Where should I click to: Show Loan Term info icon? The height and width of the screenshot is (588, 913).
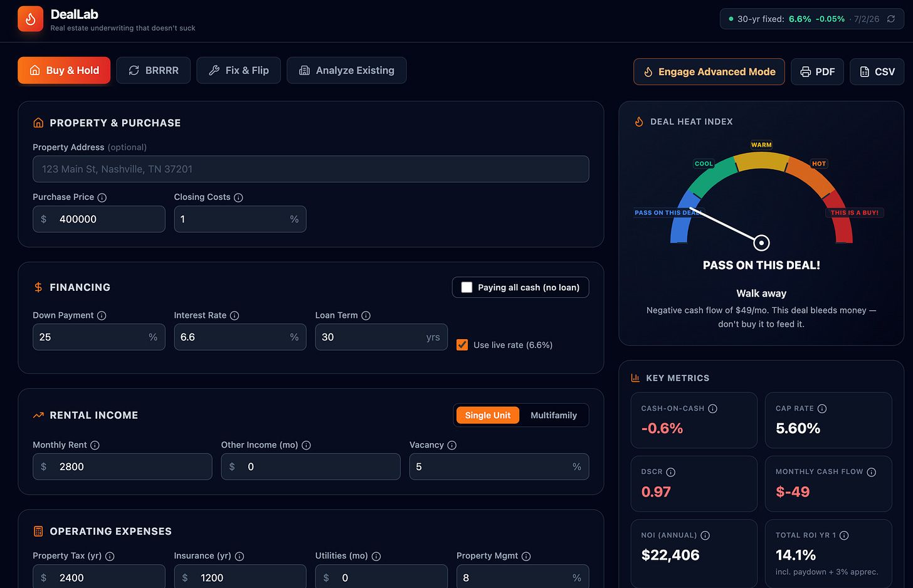click(366, 316)
